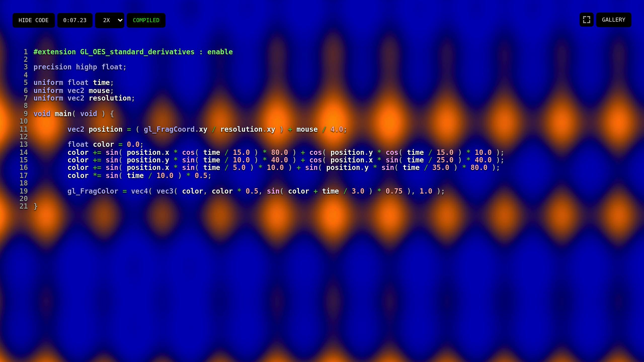Click the GALLERY panel icon button
644x362 pixels.
coord(586,19)
